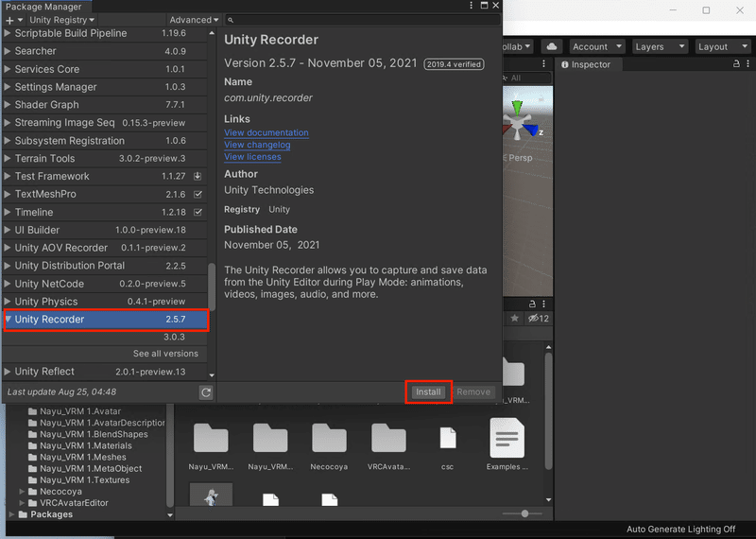Click the Package Manager tab title
Image resolution: width=756 pixels, height=539 pixels.
(x=43, y=7)
